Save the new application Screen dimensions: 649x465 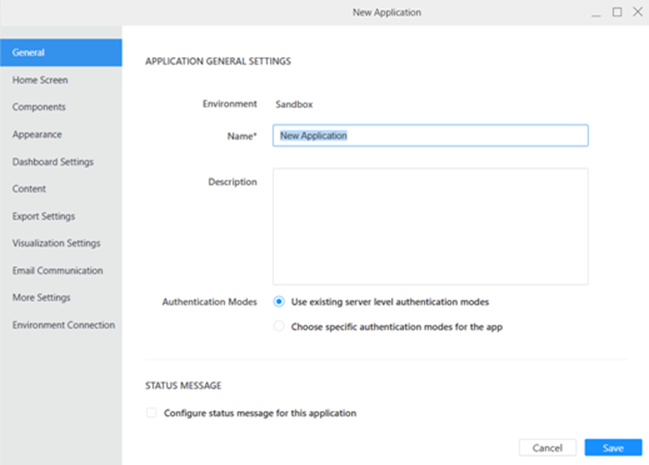613,447
